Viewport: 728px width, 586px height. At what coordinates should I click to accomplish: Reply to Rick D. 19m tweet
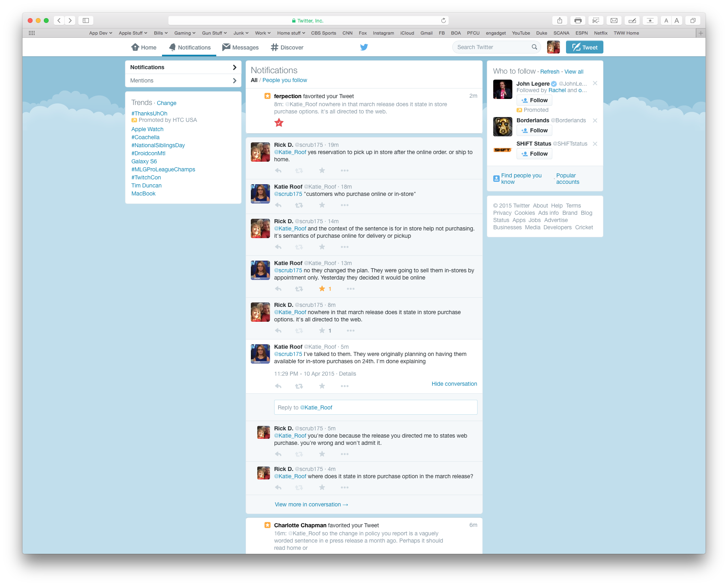(x=278, y=171)
